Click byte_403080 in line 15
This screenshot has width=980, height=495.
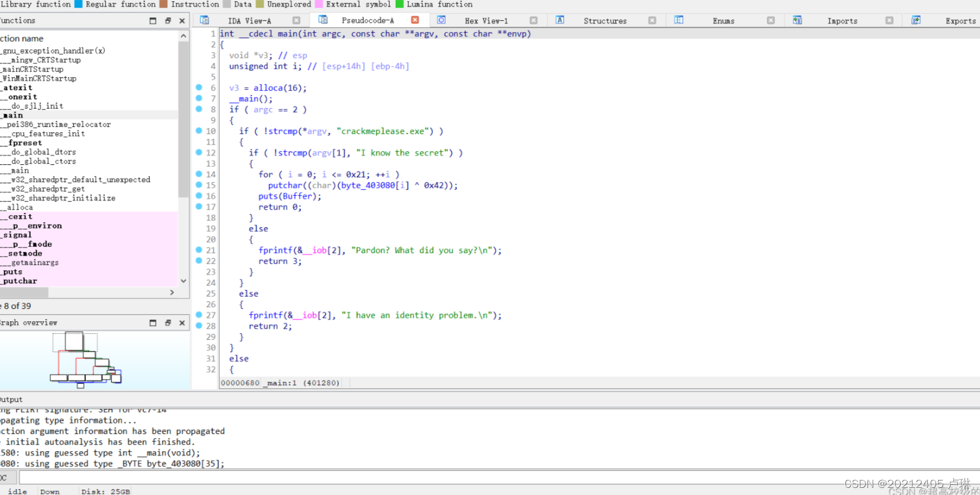[368, 185]
